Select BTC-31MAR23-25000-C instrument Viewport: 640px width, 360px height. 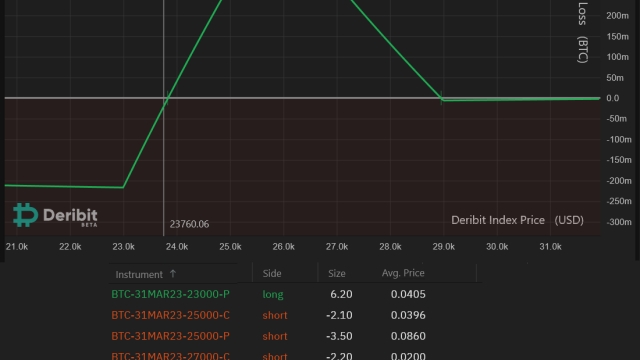pyautogui.click(x=170, y=315)
